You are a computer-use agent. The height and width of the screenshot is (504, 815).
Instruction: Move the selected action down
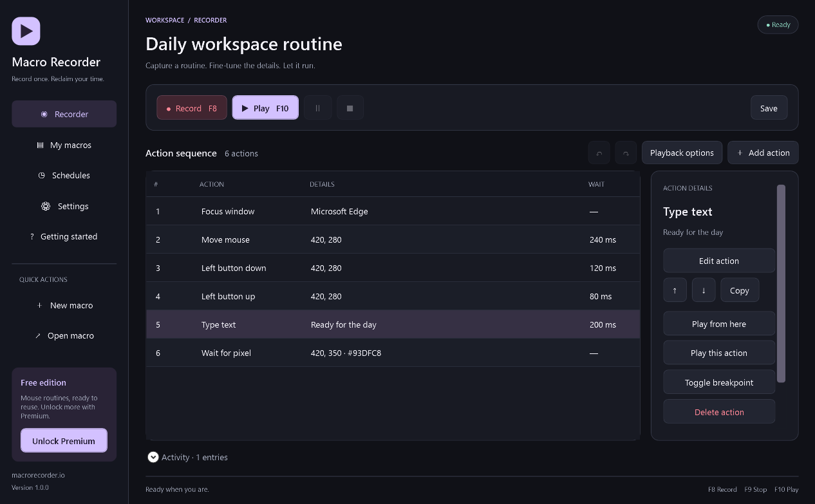[704, 290]
